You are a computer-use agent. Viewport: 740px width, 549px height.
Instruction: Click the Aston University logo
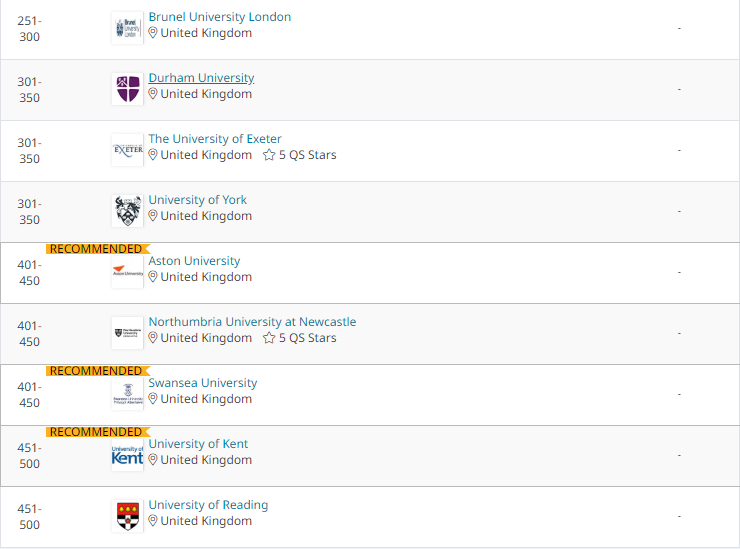(127, 272)
